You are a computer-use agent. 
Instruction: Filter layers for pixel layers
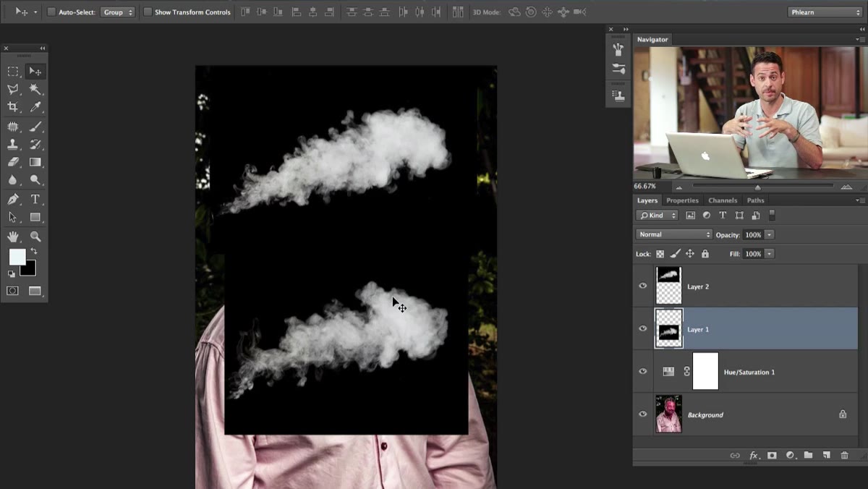point(690,215)
